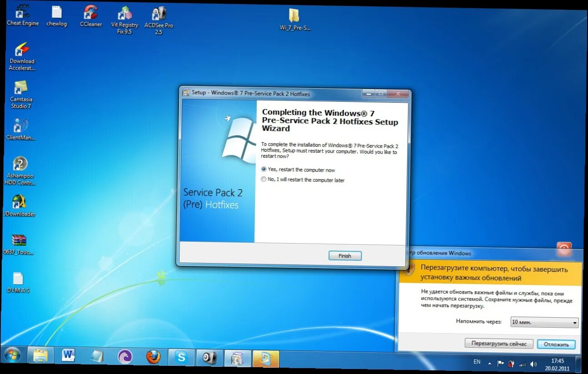Launch Firefox from the taskbar
Screen dimensions: 588x374
[153, 358]
